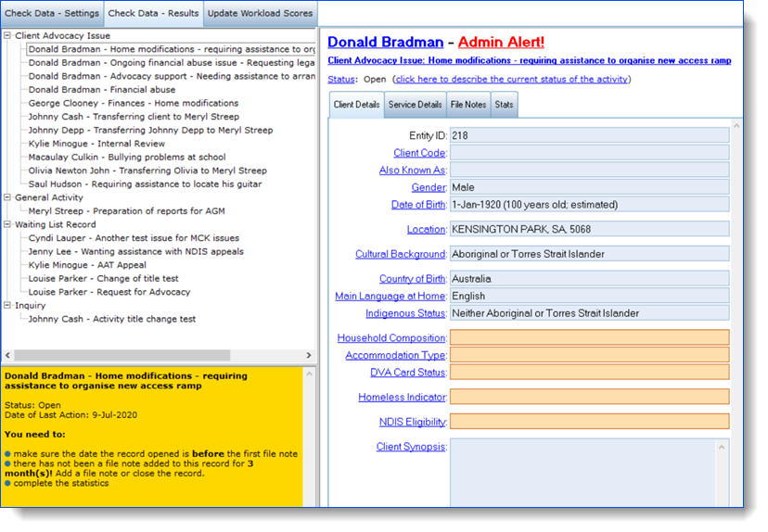Viewport: 768px width, 532px height.
Task: Collapse the Inquiry tree node
Action: (7, 305)
